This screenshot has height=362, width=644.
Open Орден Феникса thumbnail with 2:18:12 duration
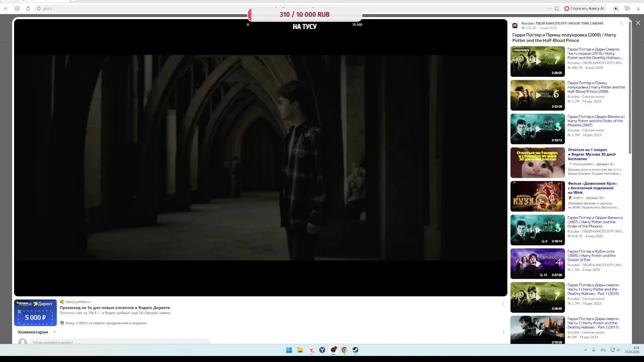pyautogui.click(x=537, y=129)
